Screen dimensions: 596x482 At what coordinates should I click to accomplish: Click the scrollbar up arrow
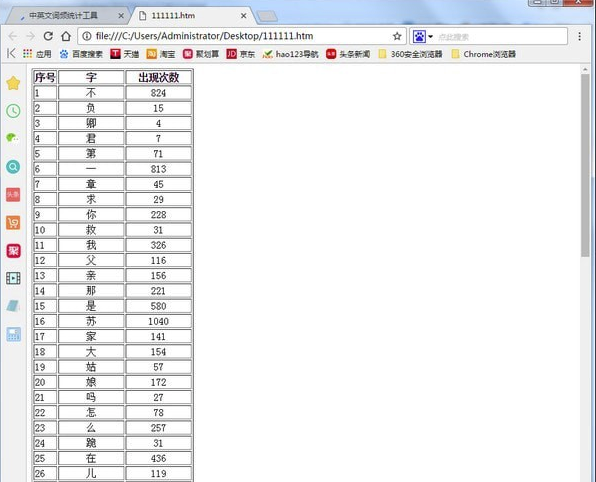pos(585,70)
